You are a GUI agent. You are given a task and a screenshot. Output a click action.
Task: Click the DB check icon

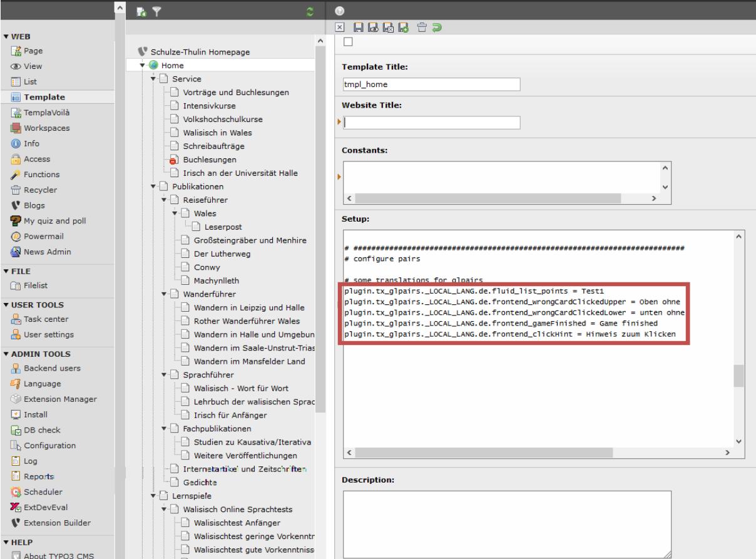(17, 430)
